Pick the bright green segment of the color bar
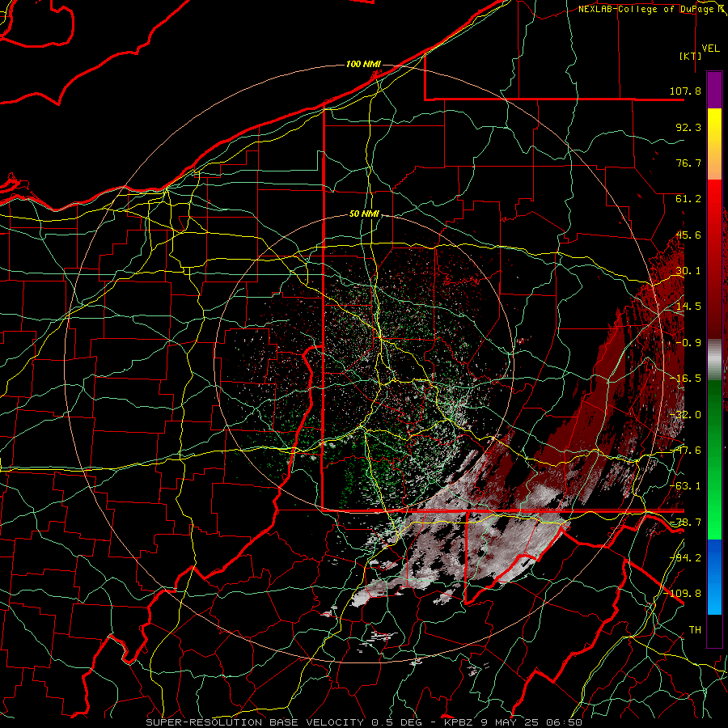Screen dimensions: 728x728 [714, 515]
